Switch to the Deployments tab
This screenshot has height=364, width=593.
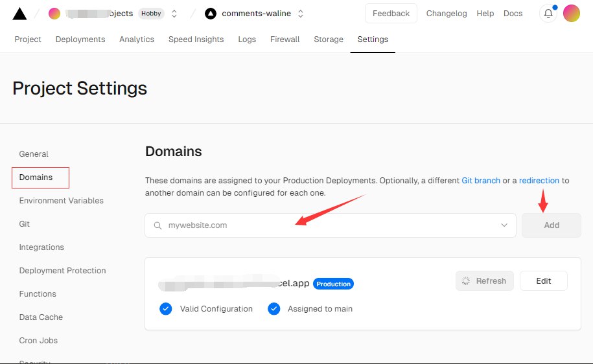80,40
